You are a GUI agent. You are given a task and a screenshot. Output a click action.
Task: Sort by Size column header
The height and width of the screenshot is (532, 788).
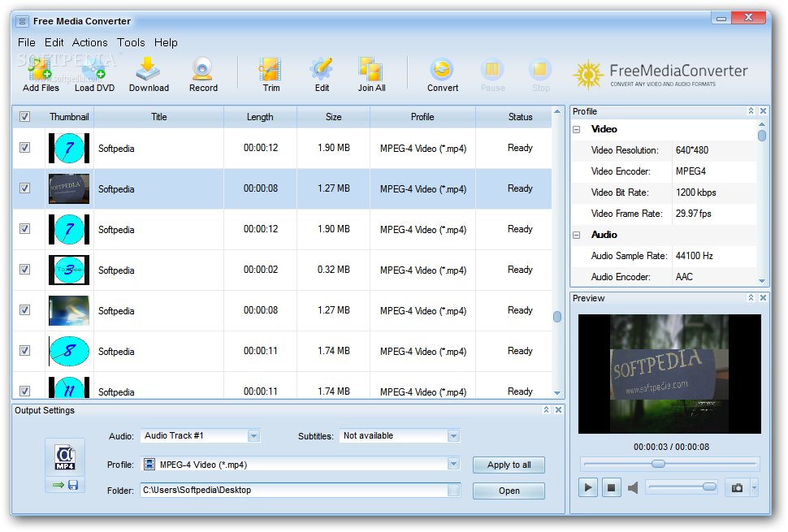pos(333,116)
